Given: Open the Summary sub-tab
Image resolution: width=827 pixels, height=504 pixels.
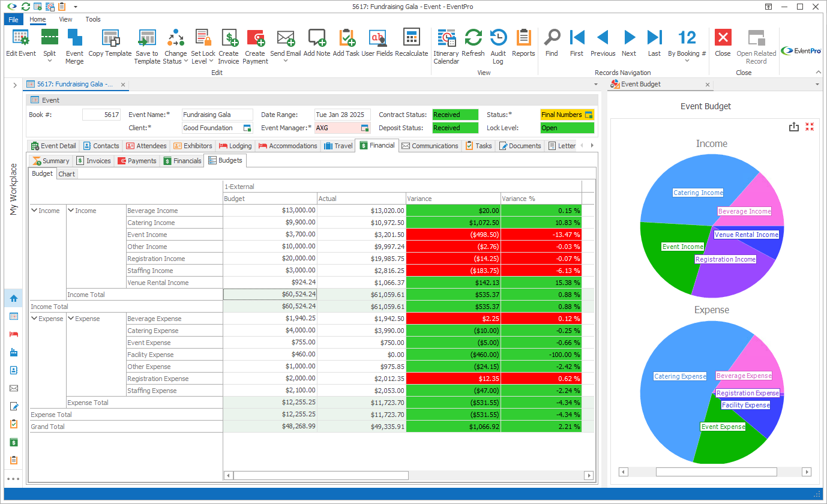Looking at the screenshot, I should [50, 161].
